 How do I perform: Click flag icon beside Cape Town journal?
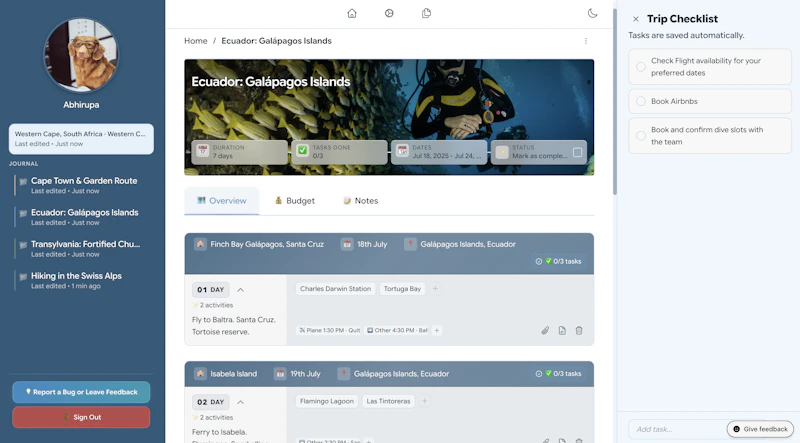(23, 182)
